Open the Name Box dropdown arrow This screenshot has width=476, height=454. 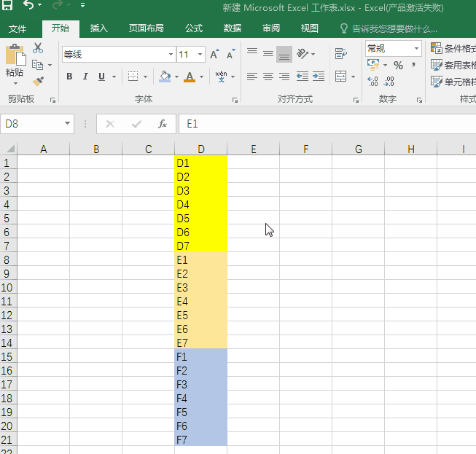(68, 124)
